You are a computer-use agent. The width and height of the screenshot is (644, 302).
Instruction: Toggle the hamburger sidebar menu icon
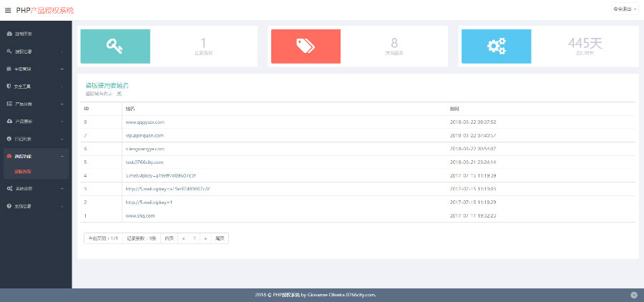8,10
